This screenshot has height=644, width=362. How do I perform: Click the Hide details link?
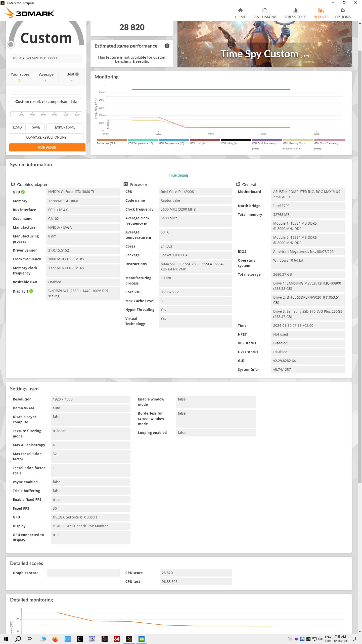(179, 175)
